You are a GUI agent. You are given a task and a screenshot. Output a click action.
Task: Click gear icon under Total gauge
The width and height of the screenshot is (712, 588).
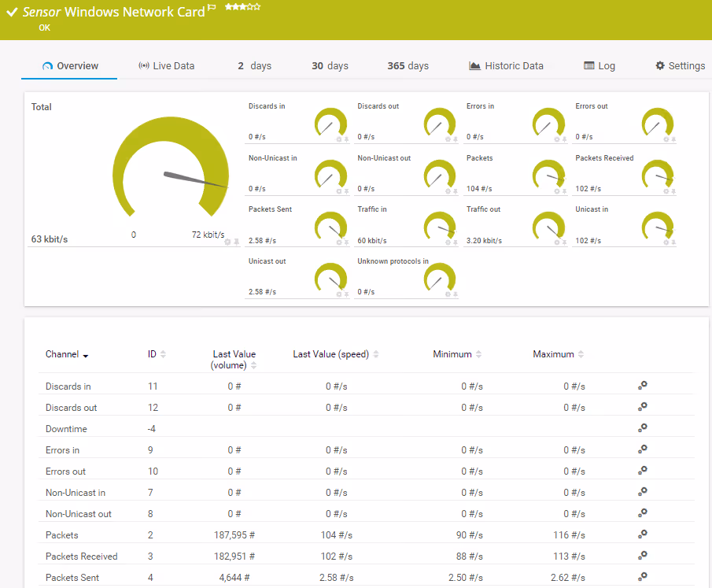(228, 242)
